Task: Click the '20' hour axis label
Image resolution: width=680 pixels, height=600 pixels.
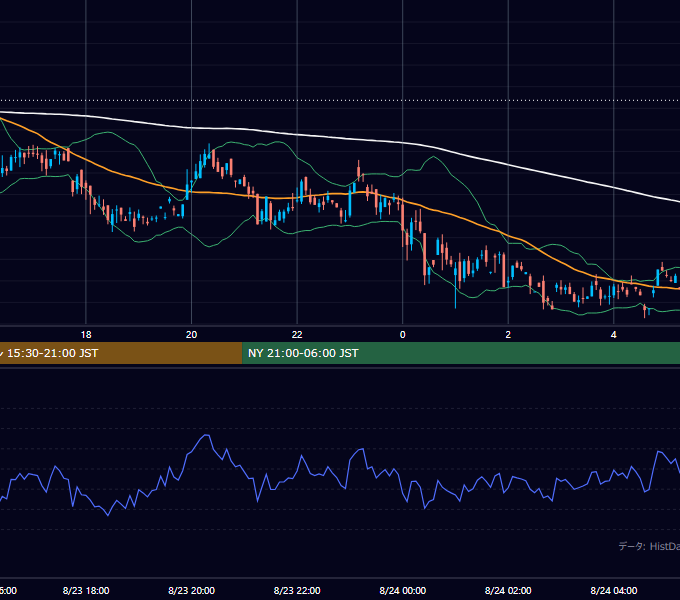Action: tap(191, 335)
